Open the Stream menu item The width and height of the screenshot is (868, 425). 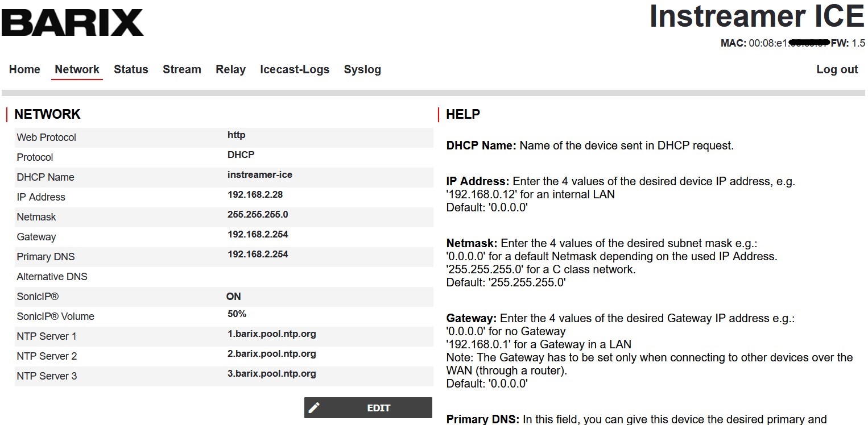[181, 69]
